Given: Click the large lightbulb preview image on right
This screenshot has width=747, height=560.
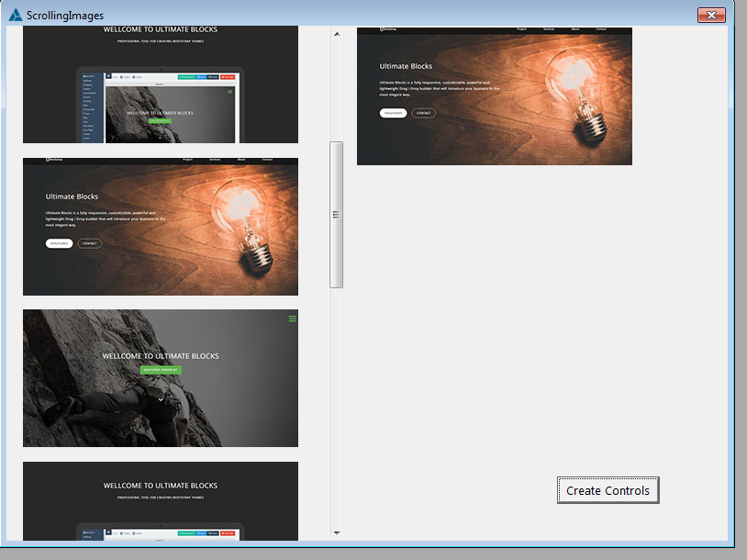Looking at the screenshot, I should [x=495, y=96].
